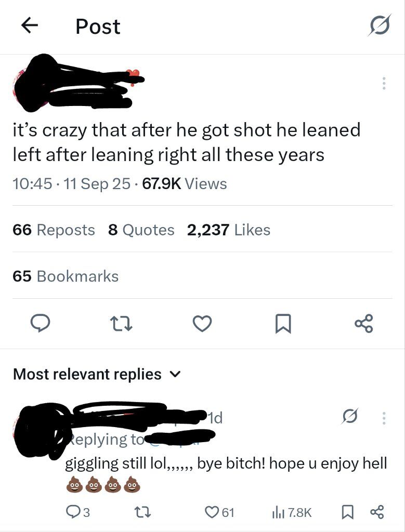The image size is (405, 532).
Task: Bookmark the main post
Action: [283, 324]
